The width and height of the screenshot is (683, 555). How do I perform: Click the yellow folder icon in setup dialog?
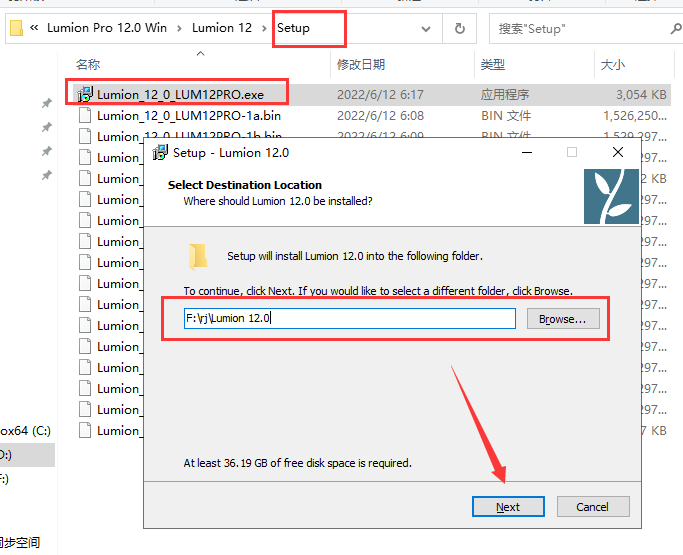199,256
